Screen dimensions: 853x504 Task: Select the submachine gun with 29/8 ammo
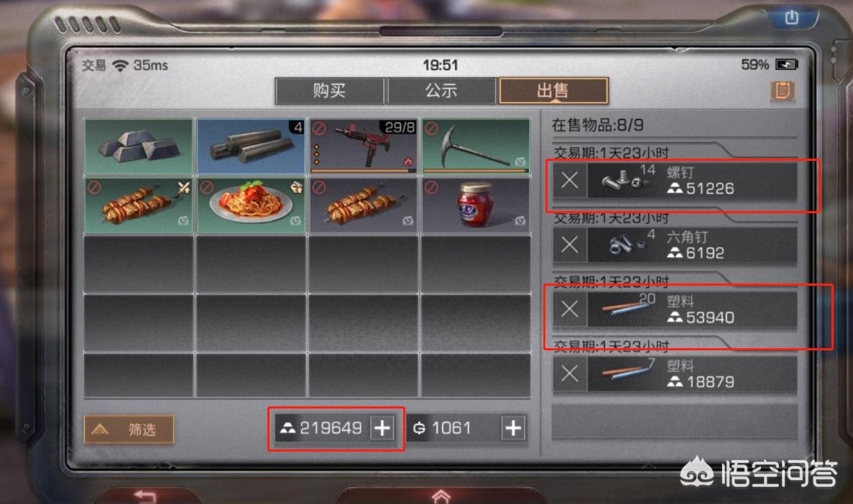(x=364, y=146)
